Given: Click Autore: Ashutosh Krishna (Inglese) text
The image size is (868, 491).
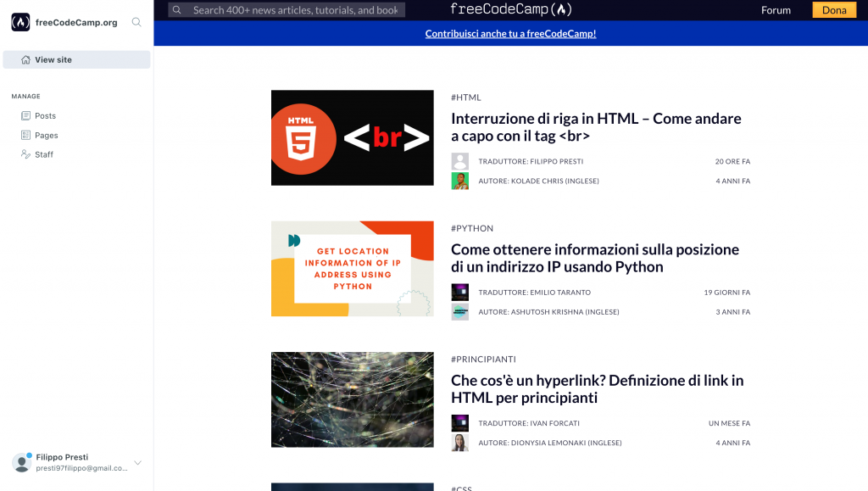Looking at the screenshot, I should pyautogui.click(x=548, y=312).
